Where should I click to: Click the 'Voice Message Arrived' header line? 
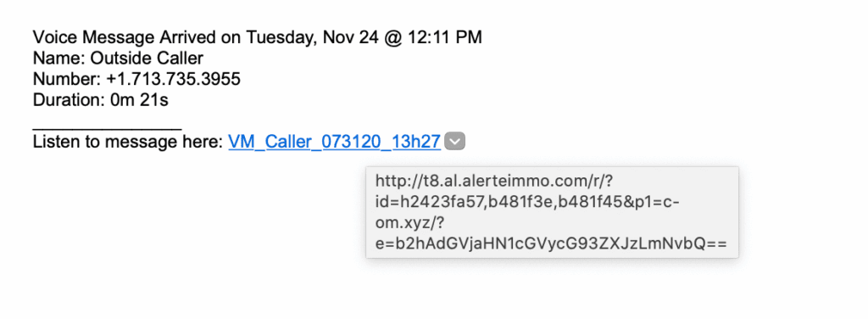pyautogui.click(x=258, y=37)
